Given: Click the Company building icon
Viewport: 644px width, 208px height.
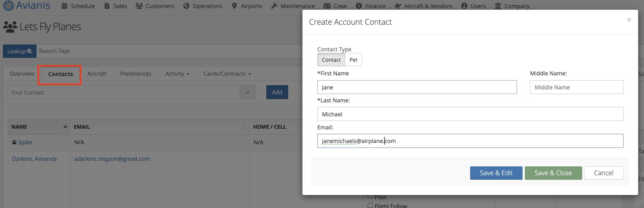Looking at the screenshot, I should click(x=498, y=6).
